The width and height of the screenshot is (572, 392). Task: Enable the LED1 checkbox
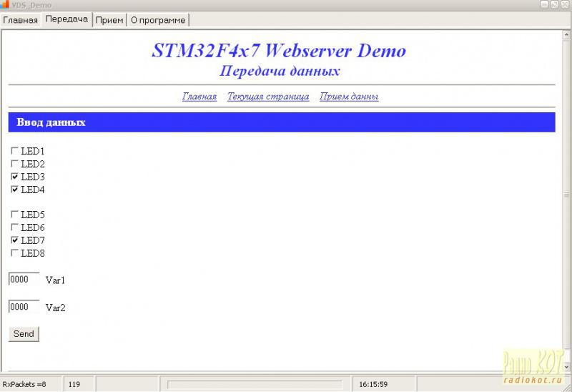[14, 151]
